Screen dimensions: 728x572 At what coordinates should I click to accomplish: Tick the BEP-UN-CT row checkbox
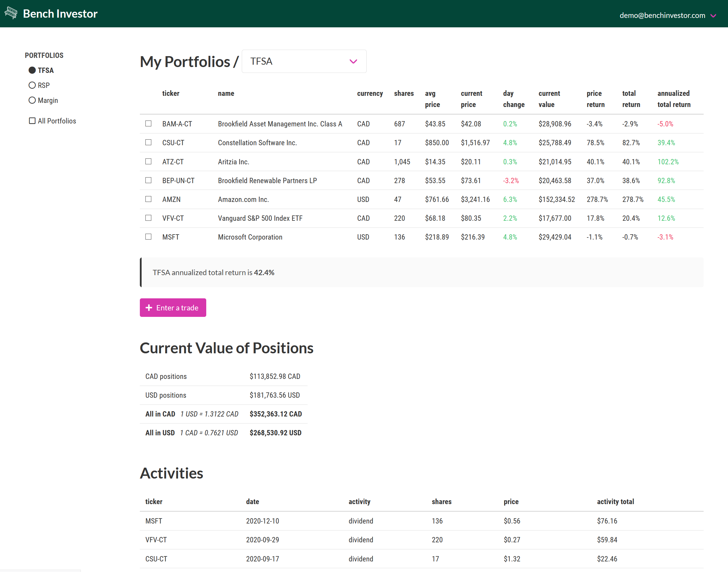click(148, 180)
